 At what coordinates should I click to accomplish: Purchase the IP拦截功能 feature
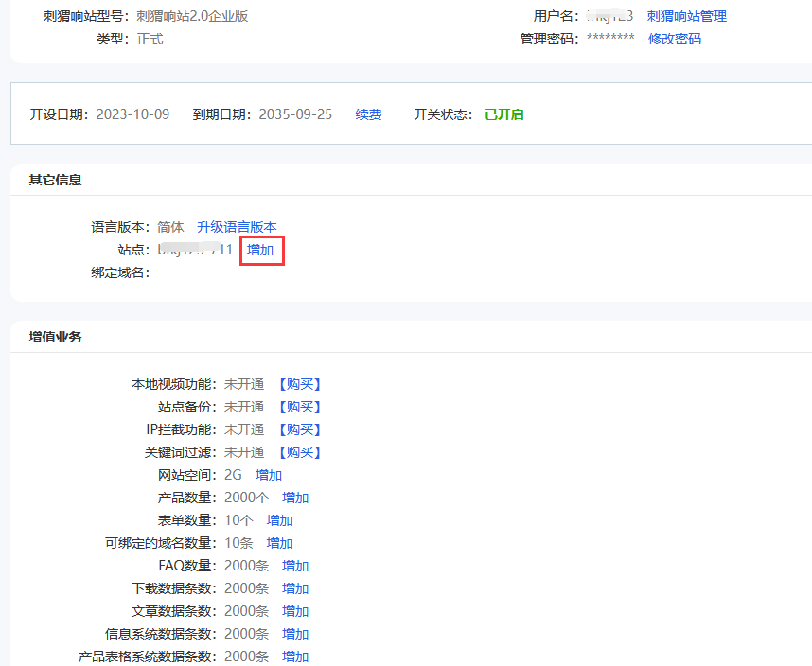[299, 429]
